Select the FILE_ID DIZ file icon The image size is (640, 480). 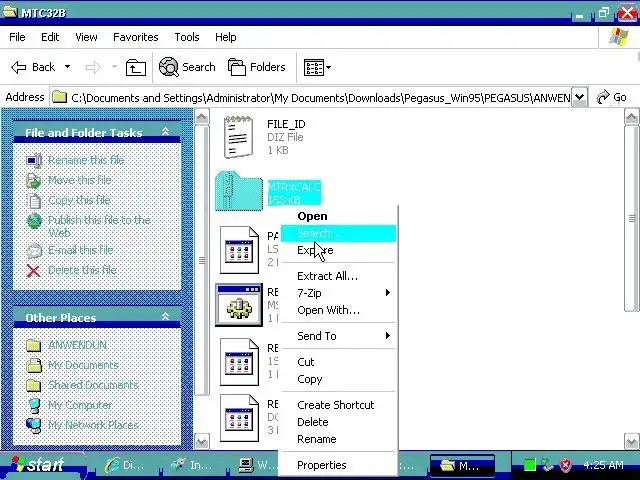point(238,137)
